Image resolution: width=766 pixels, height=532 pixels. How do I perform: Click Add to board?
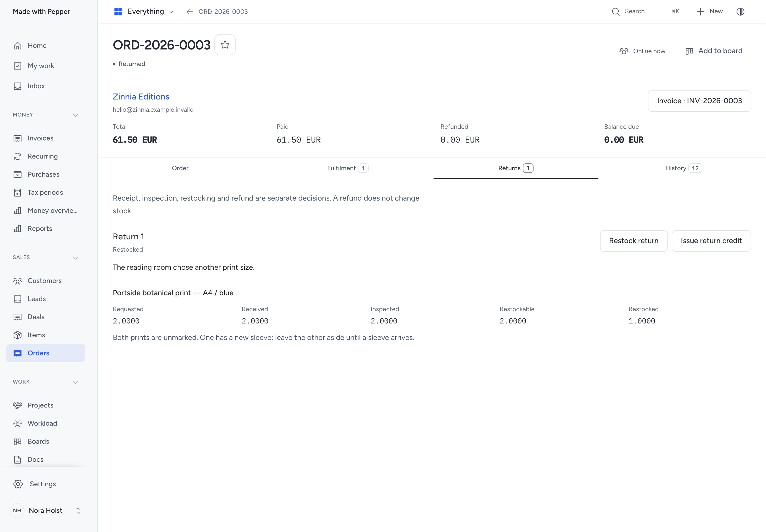pyautogui.click(x=714, y=51)
